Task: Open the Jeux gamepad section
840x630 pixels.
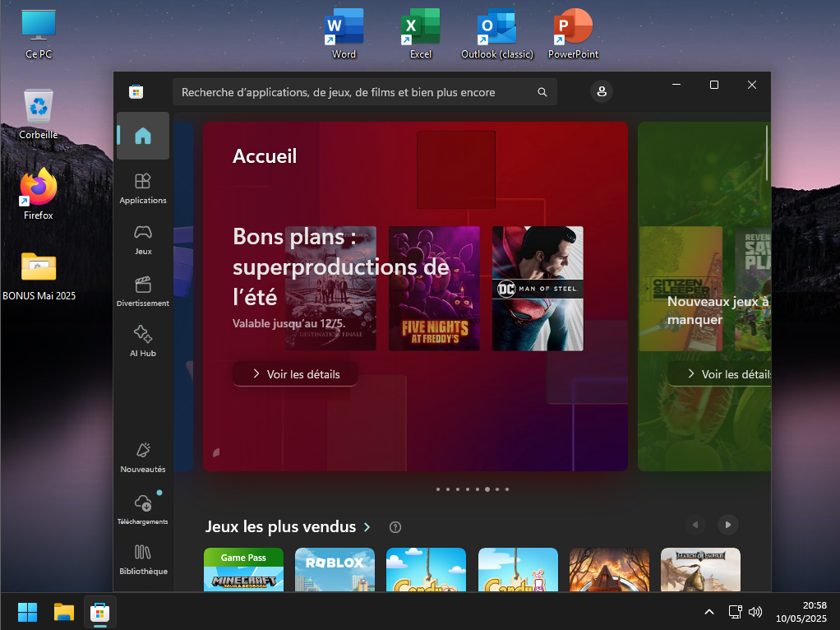Action: pos(143,239)
